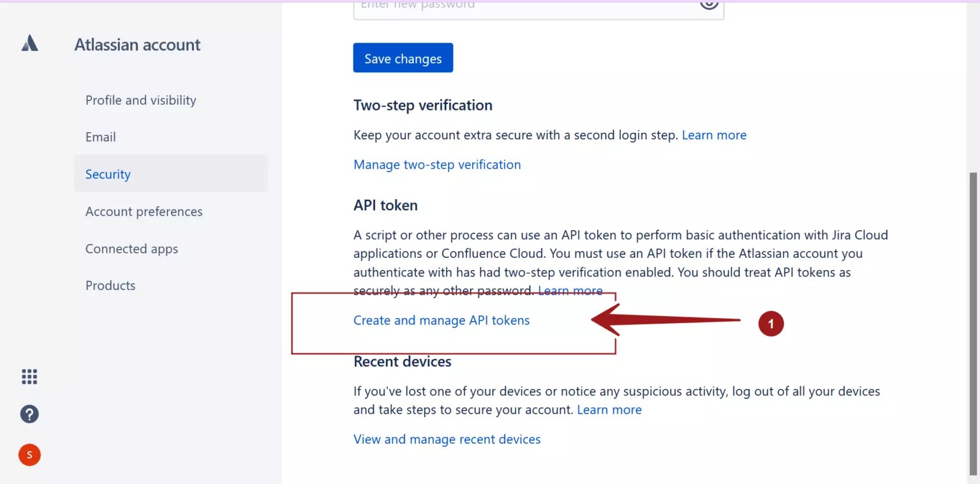Toggle password visibility with the eye icon

pos(708,4)
